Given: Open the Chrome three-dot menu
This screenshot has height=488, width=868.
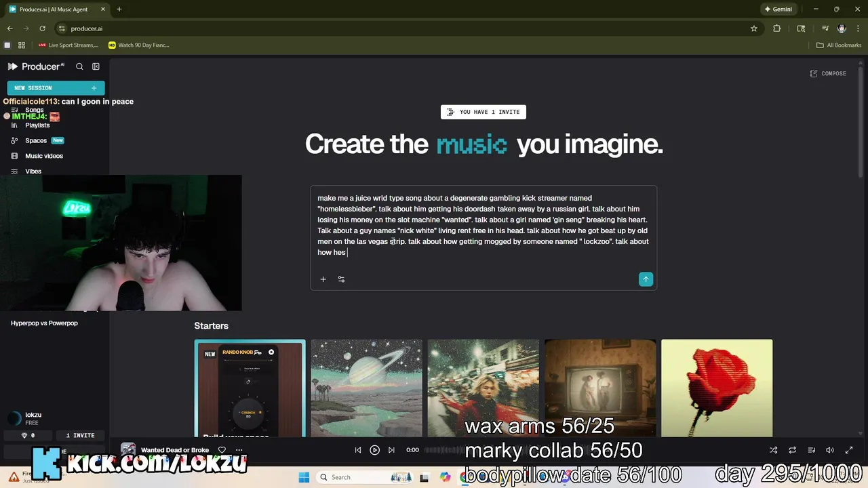Looking at the screenshot, I should click(858, 28).
